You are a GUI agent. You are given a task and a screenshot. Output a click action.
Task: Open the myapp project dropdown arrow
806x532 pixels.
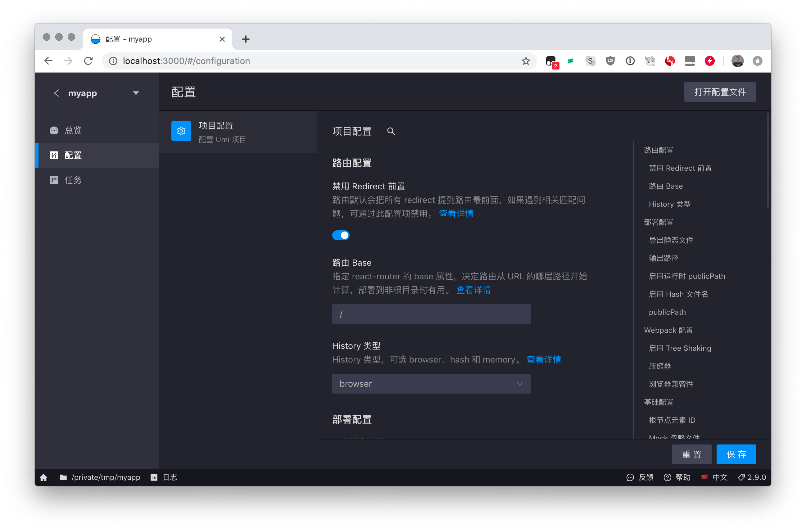click(x=136, y=93)
